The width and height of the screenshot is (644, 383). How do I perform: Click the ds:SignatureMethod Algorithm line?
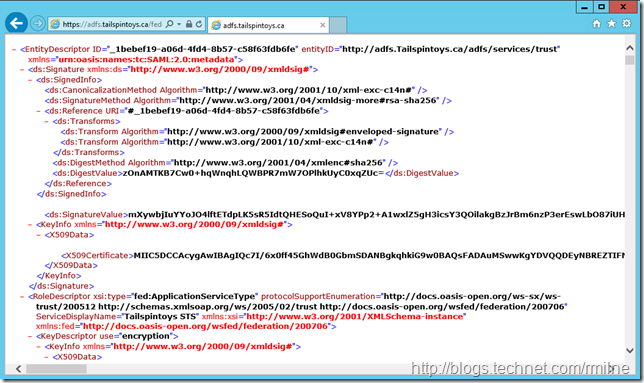(x=248, y=100)
